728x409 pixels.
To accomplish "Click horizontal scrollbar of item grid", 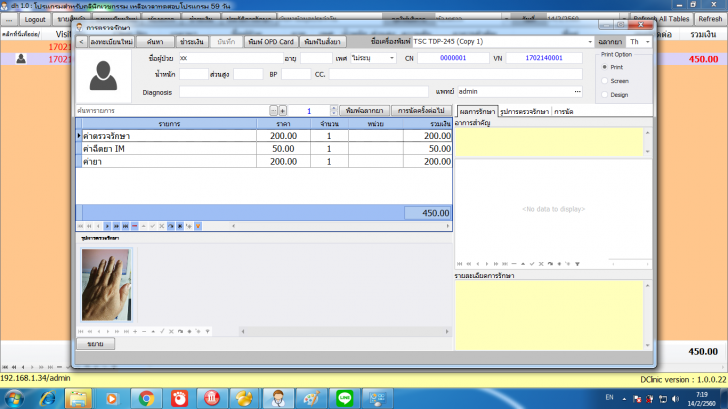I will pos(341,226).
